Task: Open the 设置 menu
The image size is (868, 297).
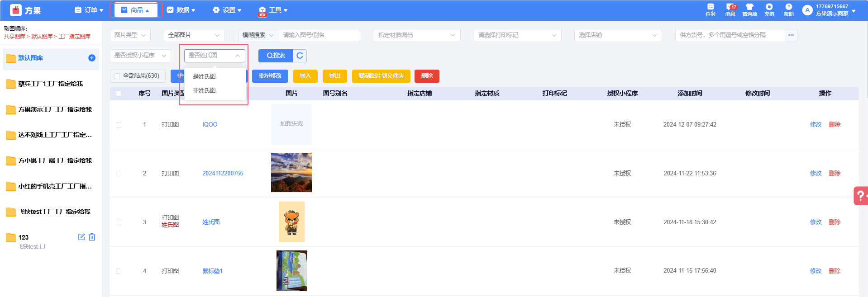Action: [227, 10]
